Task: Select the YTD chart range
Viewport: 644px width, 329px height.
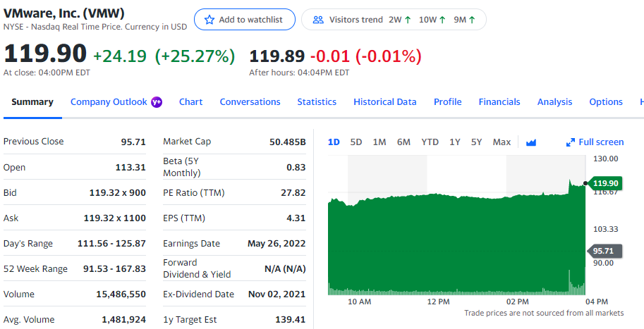Action: click(430, 142)
